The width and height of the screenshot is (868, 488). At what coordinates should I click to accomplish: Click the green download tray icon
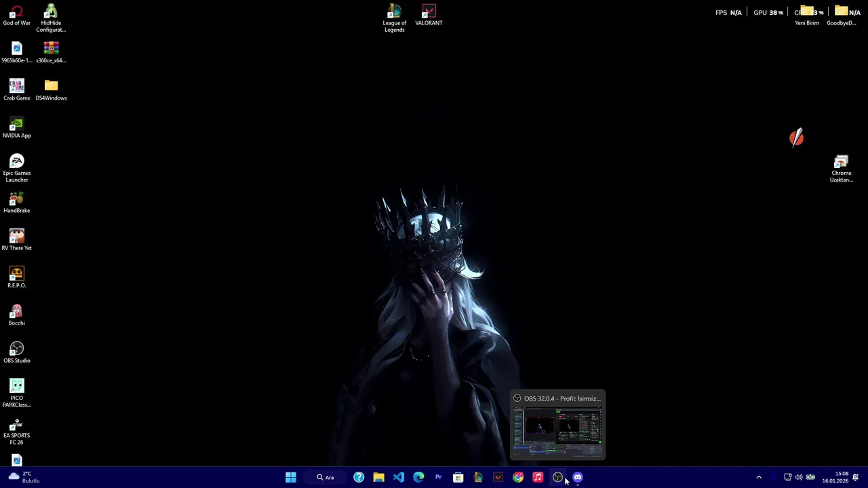810,477
